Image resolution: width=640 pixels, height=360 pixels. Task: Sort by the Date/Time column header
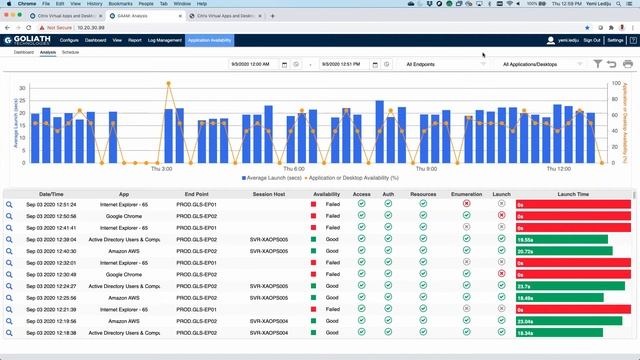51,194
